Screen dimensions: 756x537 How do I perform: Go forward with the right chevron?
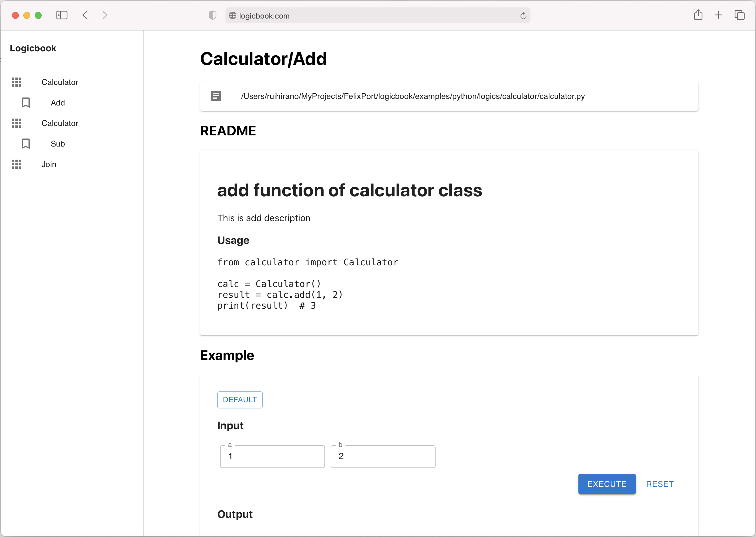click(x=105, y=15)
